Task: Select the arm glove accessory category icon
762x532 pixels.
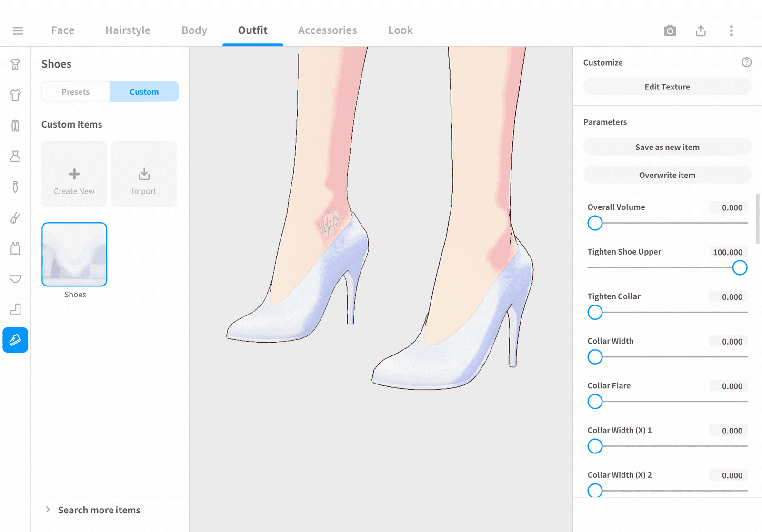Action: tap(15, 217)
